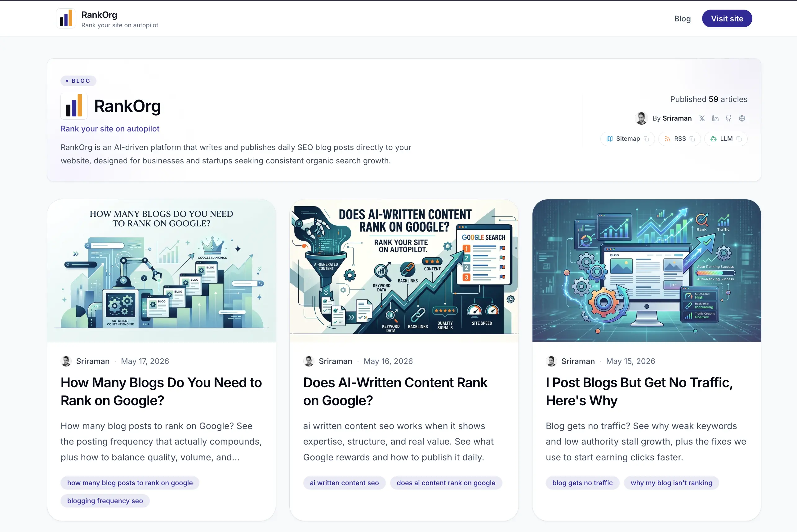Open the Sitemap link label
This screenshot has width=797, height=532.
click(x=628, y=139)
